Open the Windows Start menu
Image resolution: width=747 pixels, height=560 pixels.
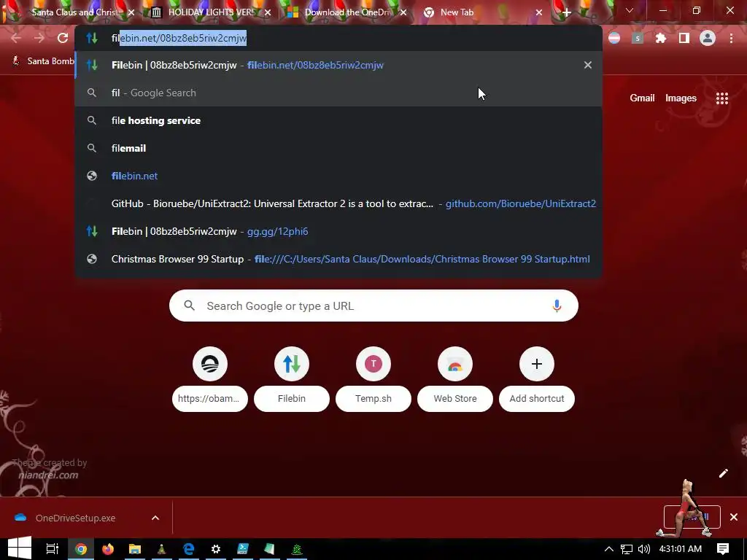[20, 549]
